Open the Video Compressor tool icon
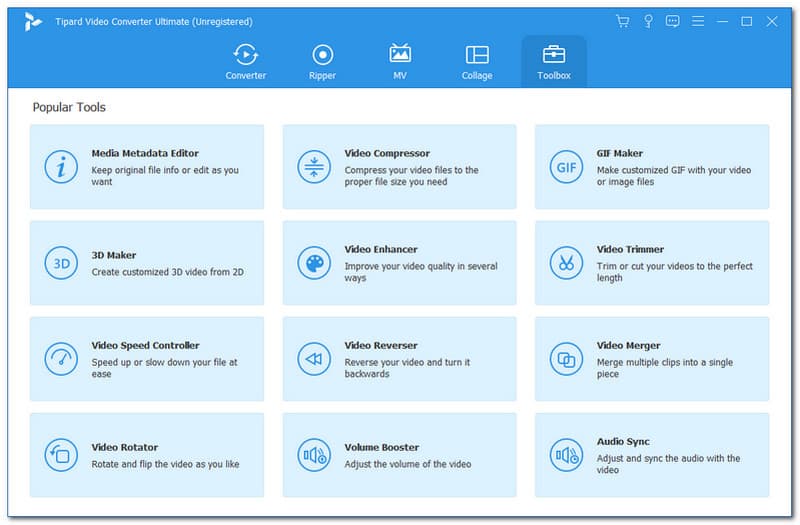Screen dimensions: 800x525 [314, 167]
